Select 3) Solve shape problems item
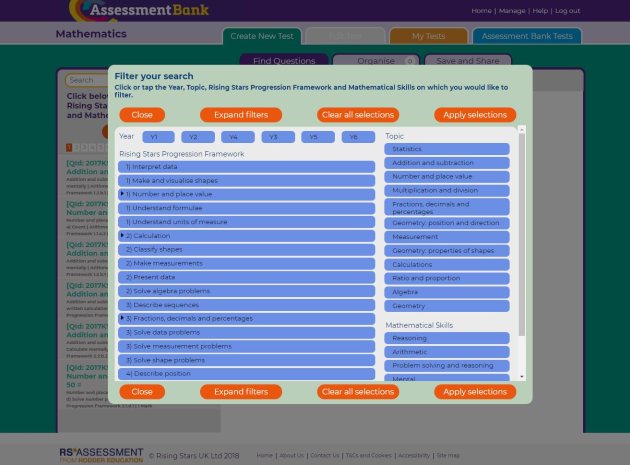Image resolution: width=630 pixels, height=465 pixels. (246, 360)
